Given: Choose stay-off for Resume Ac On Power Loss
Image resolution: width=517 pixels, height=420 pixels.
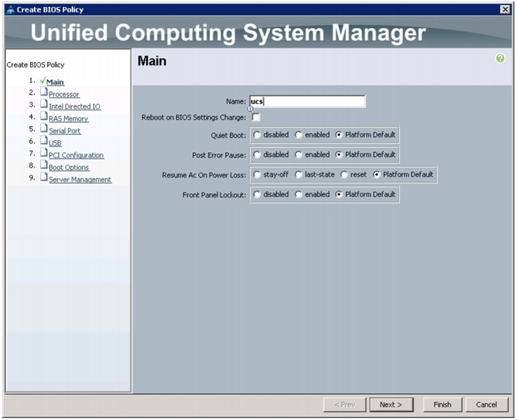Looking at the screenshot, I should tap(257, 174).
